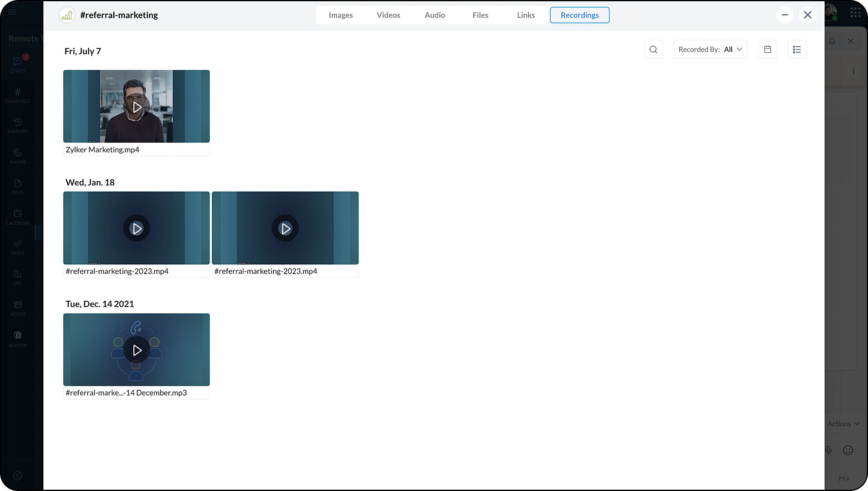Open Chats in the sidebar
Image resolution: width=868 pixels, height=491 pixels.
click(x=18, y=65)
